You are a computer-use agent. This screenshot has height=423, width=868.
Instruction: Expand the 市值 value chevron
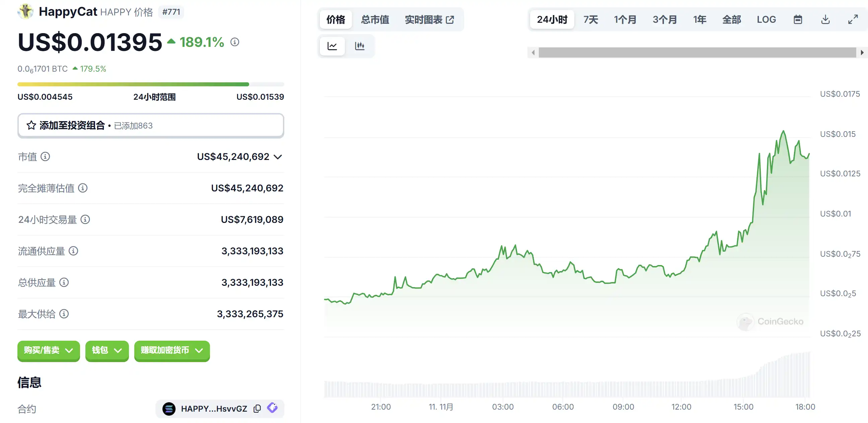pyautogui.click(x=278, y=157)
